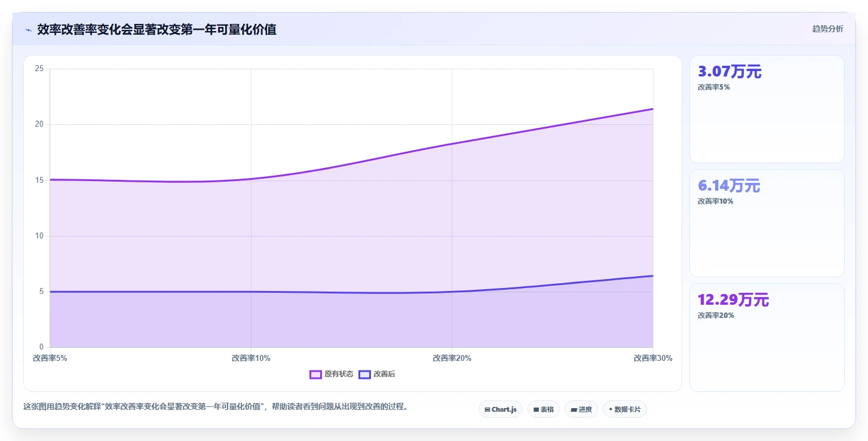This screenshot has height=441, width=868.
Task: Click the 改善率5% caption under 3.07万元
Action: pos(714,87)
